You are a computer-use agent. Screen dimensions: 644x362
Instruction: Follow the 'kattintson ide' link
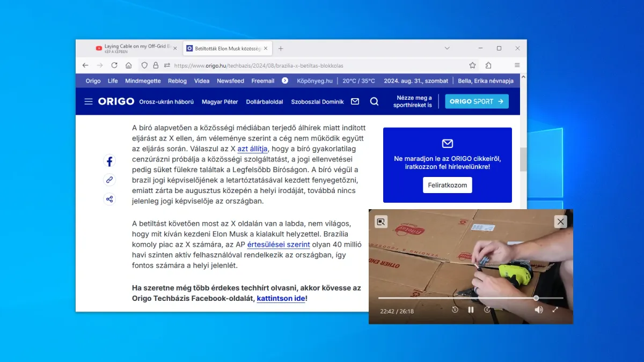coord(281,298)
